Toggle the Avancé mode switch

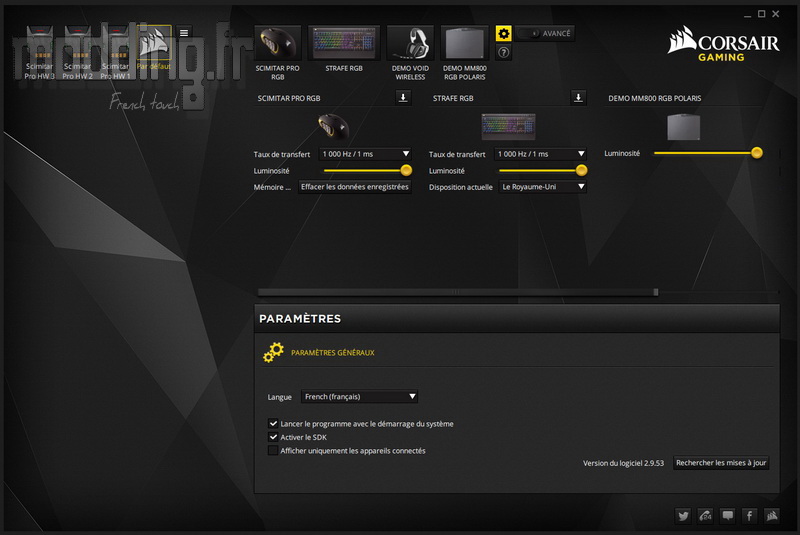tap(529, 34)
